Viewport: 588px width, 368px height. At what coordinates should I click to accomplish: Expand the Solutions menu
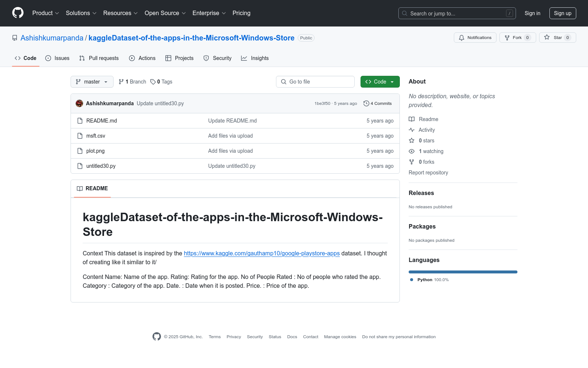[x=81, y=13]
